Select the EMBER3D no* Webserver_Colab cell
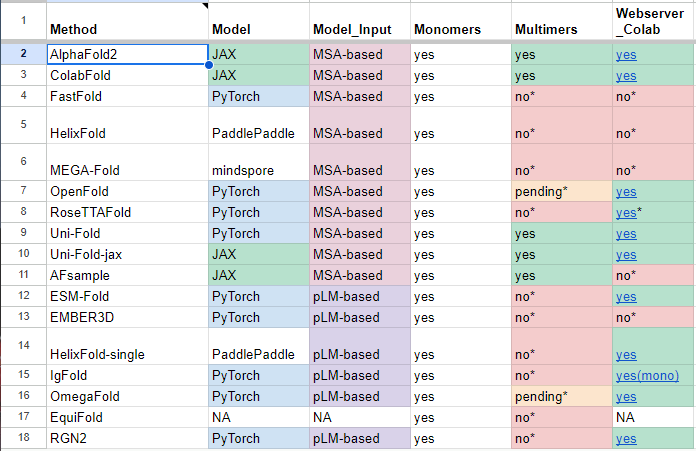Image resolution: width=696 pixels, height=451 pixels. (x=654, y=317)
